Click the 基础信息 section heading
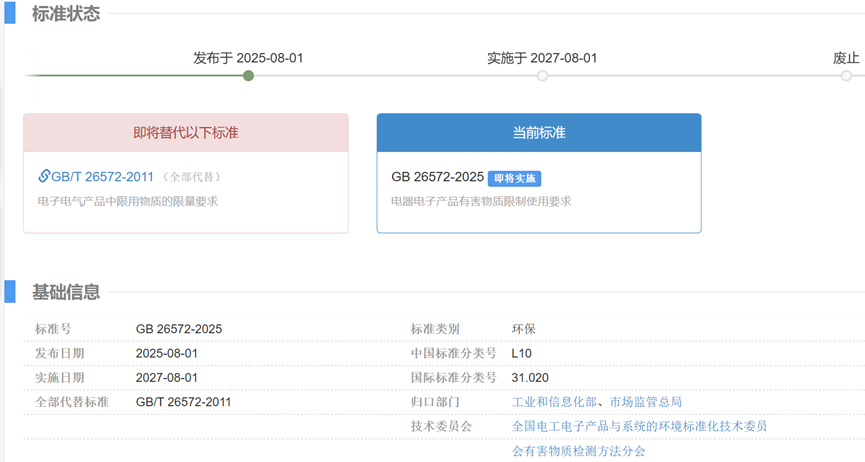Viewport: 865px width, 462px height. tap(66, 291)
